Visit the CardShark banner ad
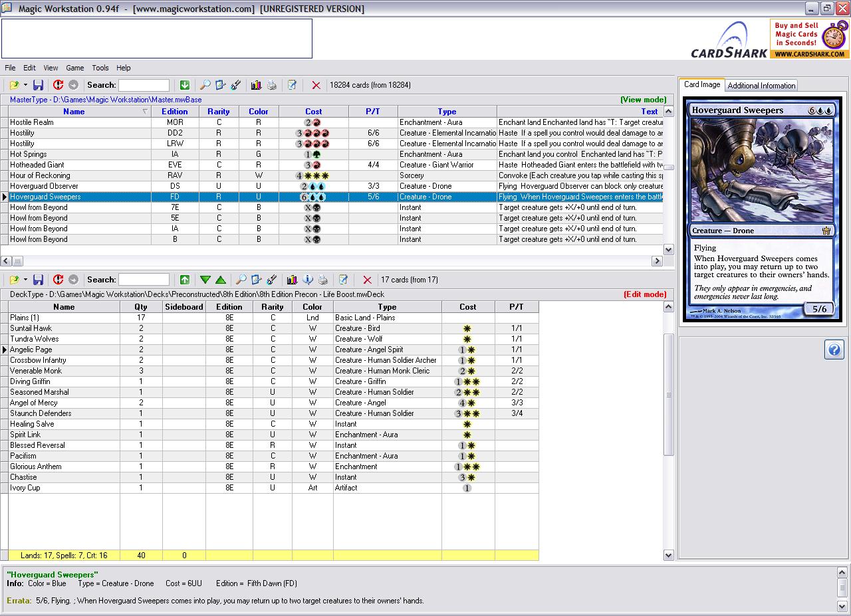 coord(769,39)
